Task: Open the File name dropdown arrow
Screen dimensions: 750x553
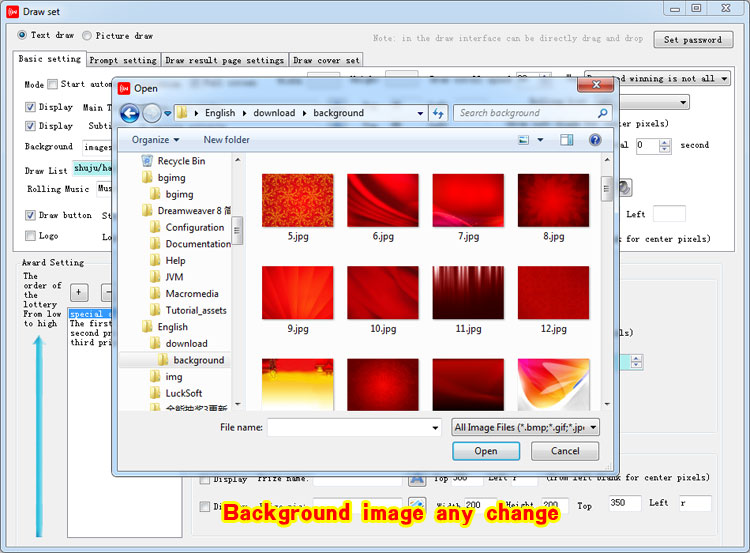Action: (x=434, y=427)
